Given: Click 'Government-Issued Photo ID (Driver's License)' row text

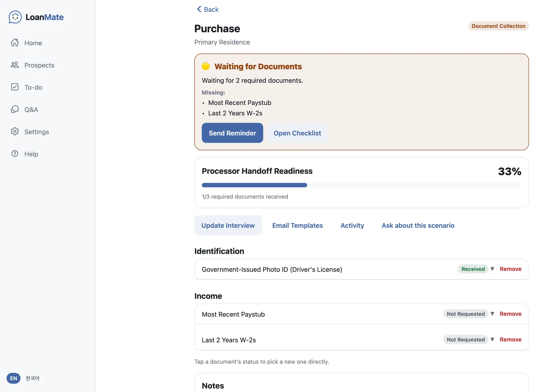Looking at the screenshot, I should [272, 269].
